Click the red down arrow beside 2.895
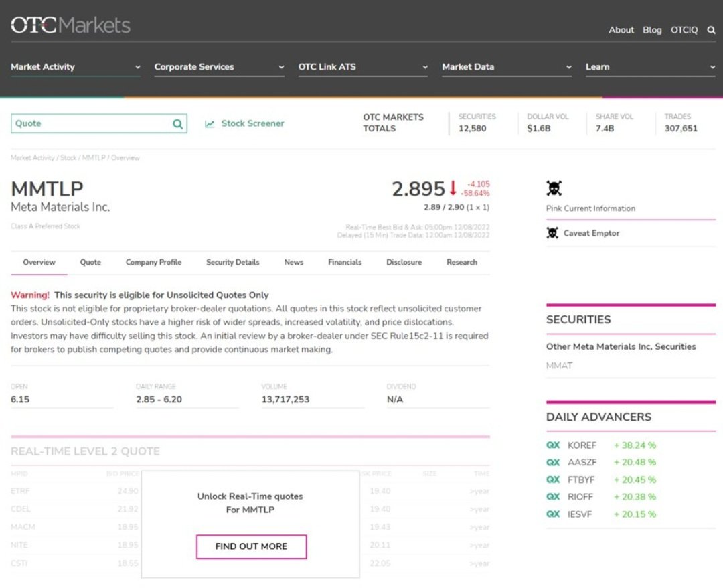Image resolution: width=723 pixels, height=588 pixels. coord(453,188)
